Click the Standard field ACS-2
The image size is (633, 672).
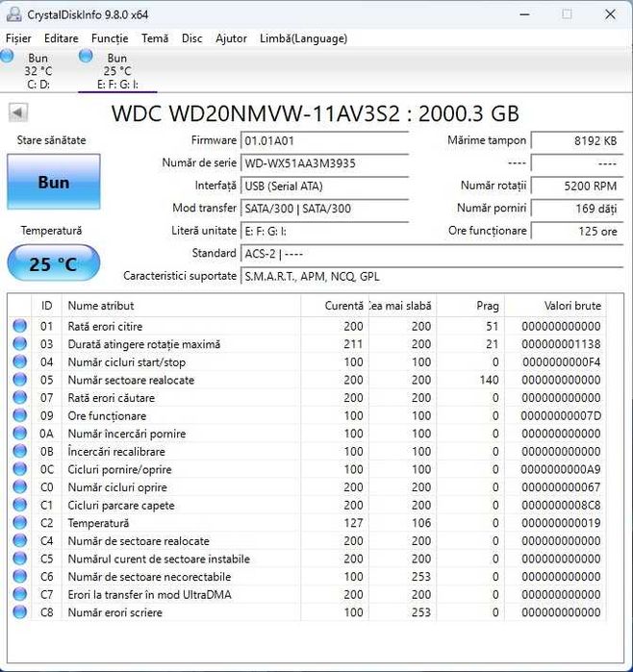pyautogui.click(x=432, y=254)
